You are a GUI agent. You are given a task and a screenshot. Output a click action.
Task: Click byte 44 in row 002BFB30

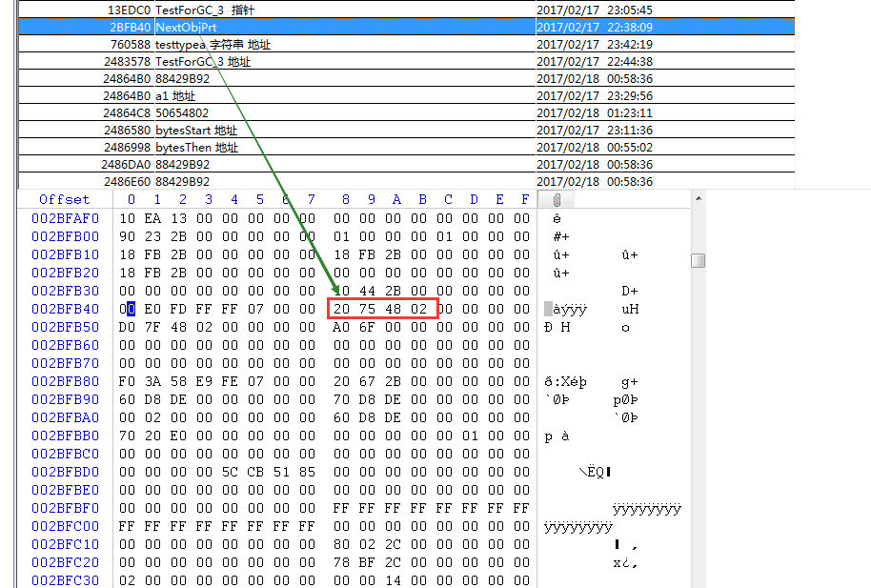tap(367, 291)
